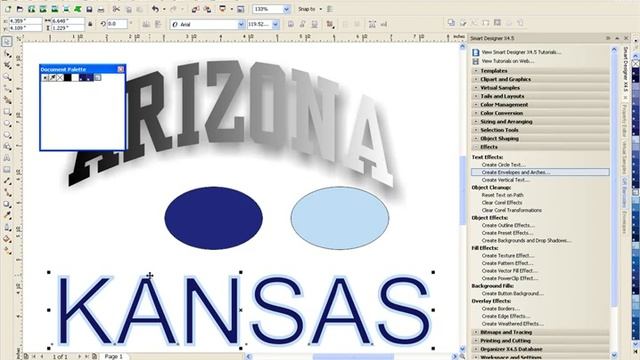Click the New document icon
The height and width of the screenshot is (360, 640).
[x=8, y=9]
